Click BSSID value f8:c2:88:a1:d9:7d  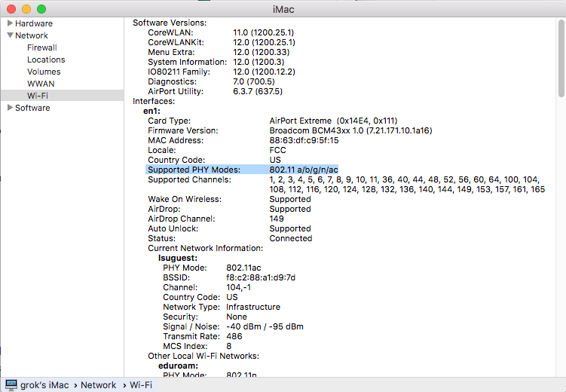pos(261,277)
